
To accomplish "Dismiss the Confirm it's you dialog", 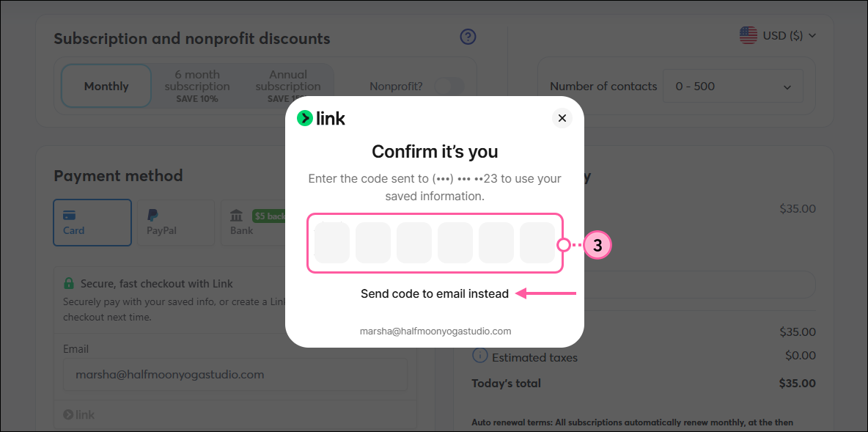I will click(562, 117).
